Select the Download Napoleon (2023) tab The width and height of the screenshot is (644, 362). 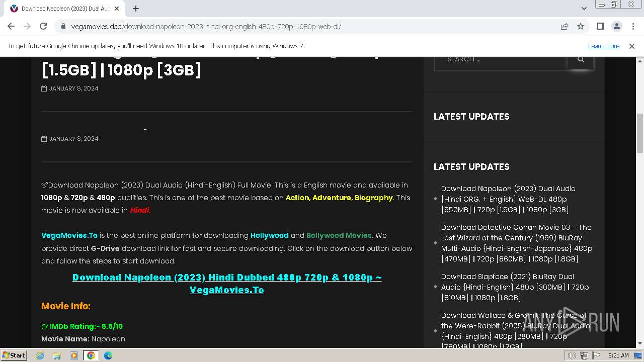click(65, 9)
